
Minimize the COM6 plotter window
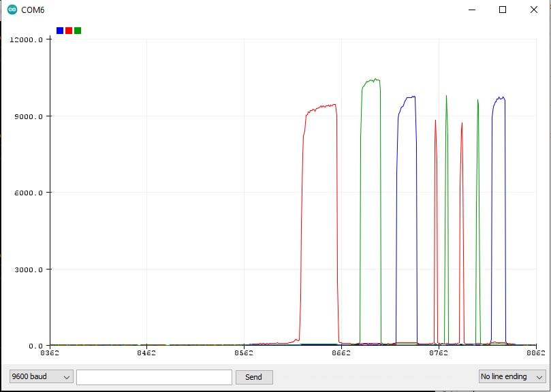click(472, 10)
